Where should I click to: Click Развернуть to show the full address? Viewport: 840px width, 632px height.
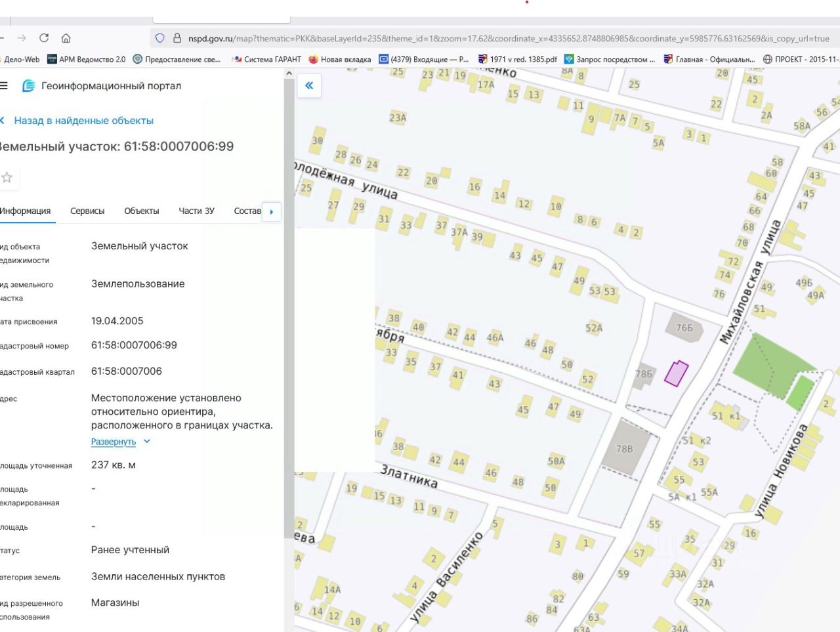click(113, 442)
